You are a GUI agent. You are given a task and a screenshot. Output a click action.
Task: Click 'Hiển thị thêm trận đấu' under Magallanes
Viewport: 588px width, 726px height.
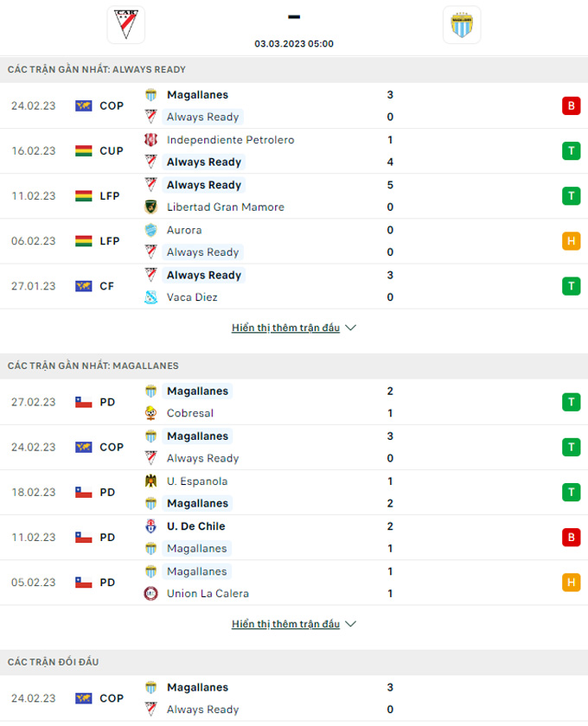coord(285,624)
